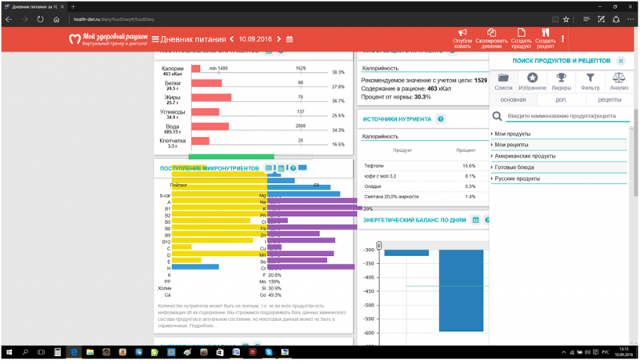The image size is (640, 364).
Task: Expand the Готовые блюда category
Action: (x=514, y=168)
